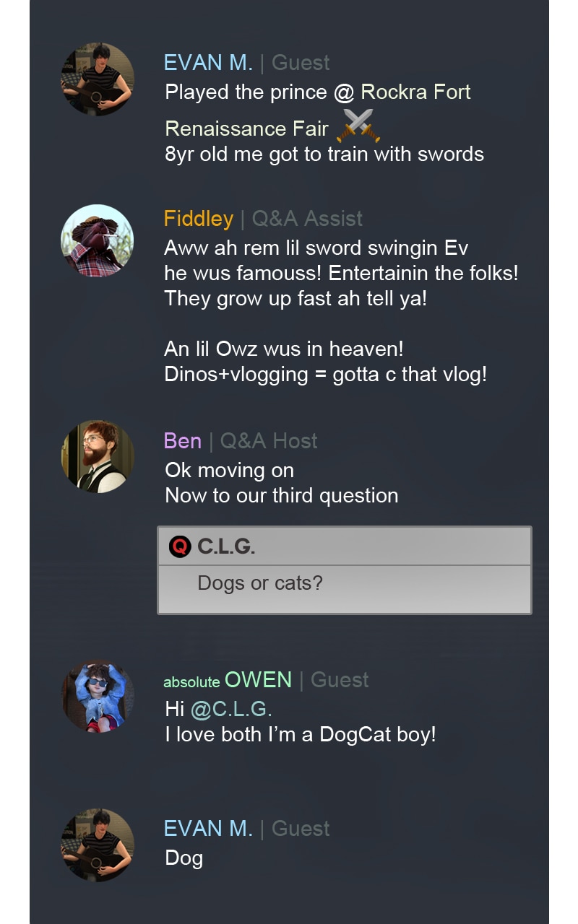
Task: Open absolute OWEN's avatar image
Action: pyautogui.click(x=98, y=696)
